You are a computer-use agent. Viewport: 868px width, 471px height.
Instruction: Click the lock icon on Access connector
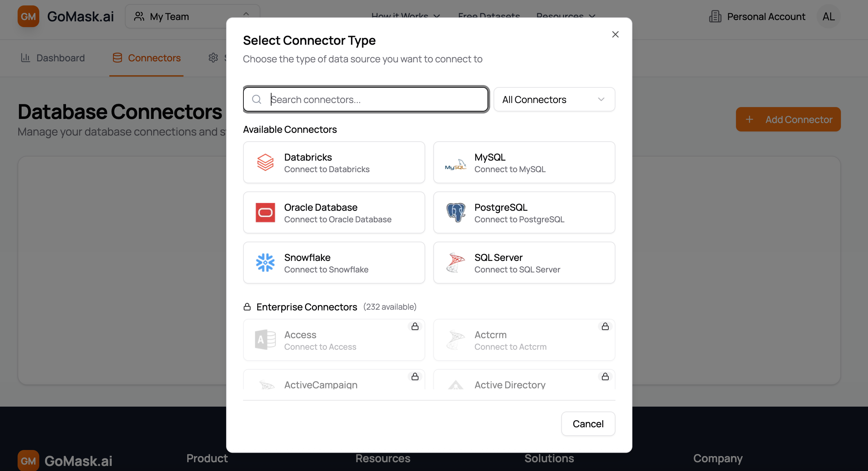coord(415,327)
